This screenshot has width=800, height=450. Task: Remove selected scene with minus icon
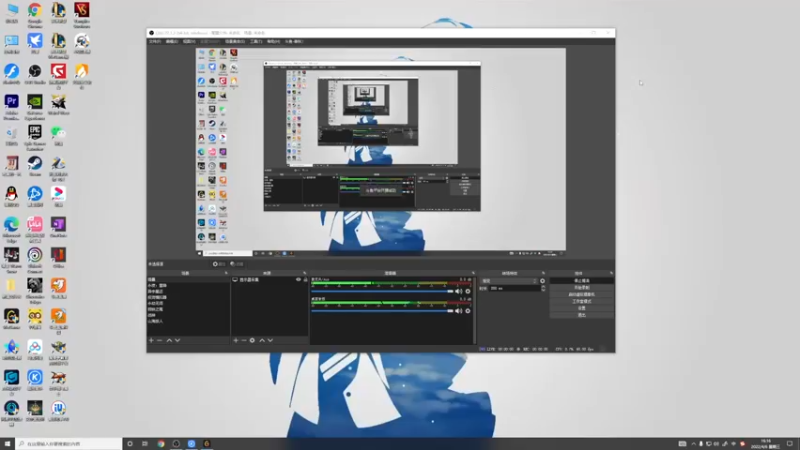[x=159, y=340]
